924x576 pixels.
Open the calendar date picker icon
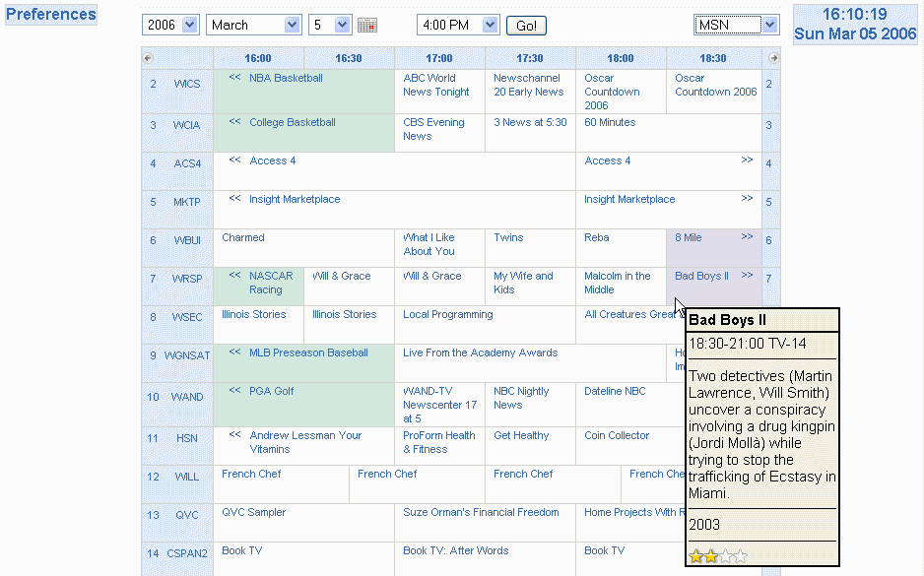tap(367, 26)
